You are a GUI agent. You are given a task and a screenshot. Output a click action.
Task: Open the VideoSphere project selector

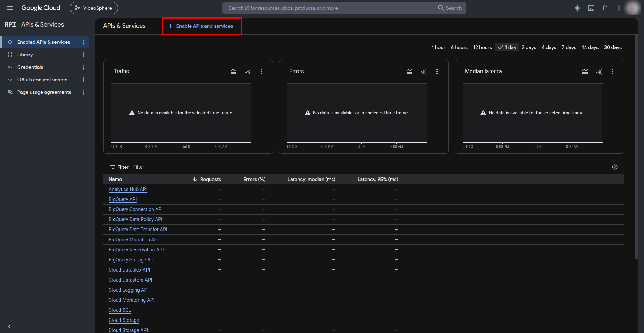click(94, 8)
